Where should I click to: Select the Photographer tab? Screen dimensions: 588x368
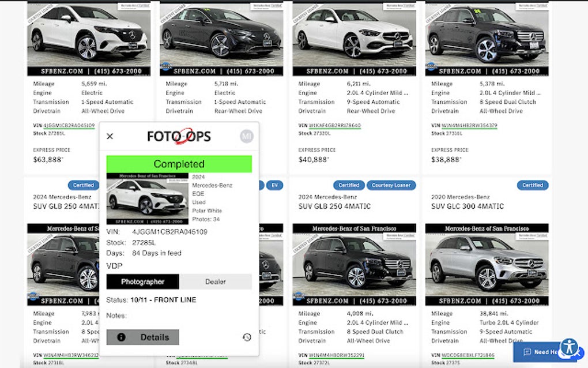point(142,281)
